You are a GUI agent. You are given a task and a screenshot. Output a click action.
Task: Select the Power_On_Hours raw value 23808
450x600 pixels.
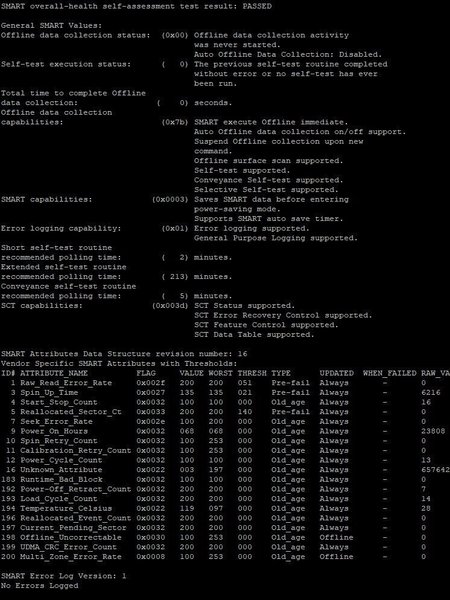tap(433, 431)
